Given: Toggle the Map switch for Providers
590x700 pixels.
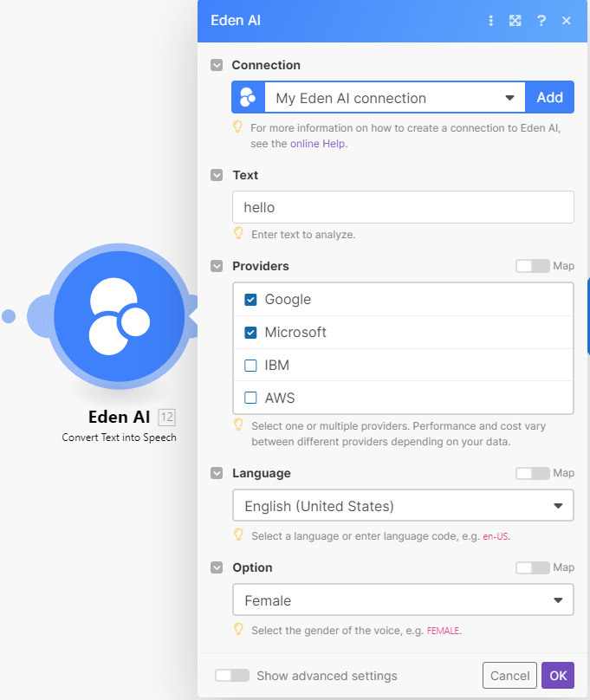Looking at the screenshot, I should pos(533,266).
